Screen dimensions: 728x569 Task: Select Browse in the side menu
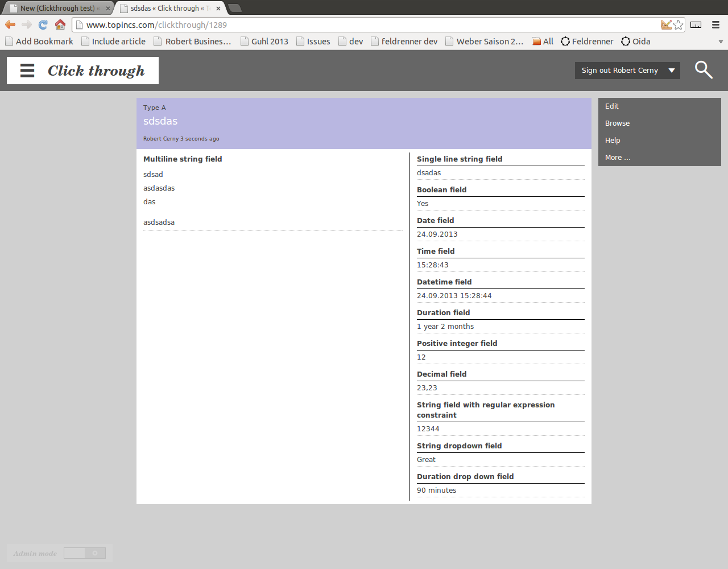tap(617, 123)
